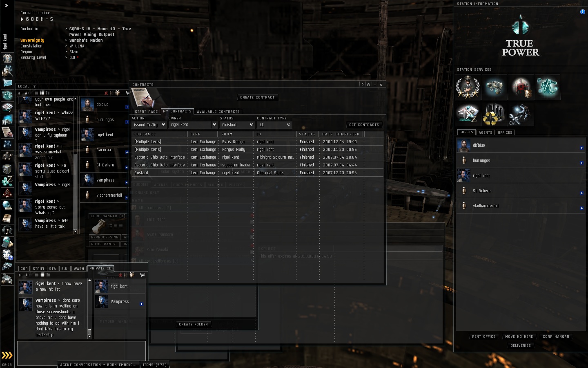This screenshot has width=588, height=368.
Task: Open the calculator icon in sidebar
Action: pyautogui.click(x=7, y=242)
